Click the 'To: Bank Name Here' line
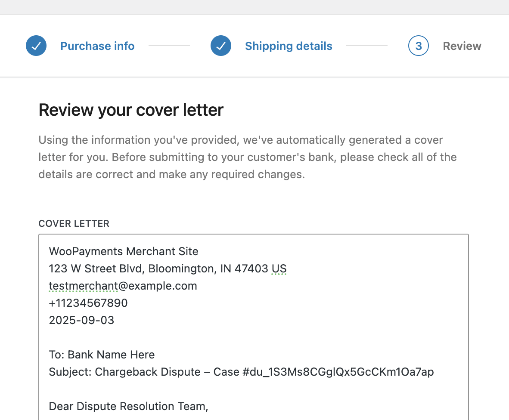Image resolution: width=509 pixels, height=420 pixels. pyautogui.click(x=102, y=355)
